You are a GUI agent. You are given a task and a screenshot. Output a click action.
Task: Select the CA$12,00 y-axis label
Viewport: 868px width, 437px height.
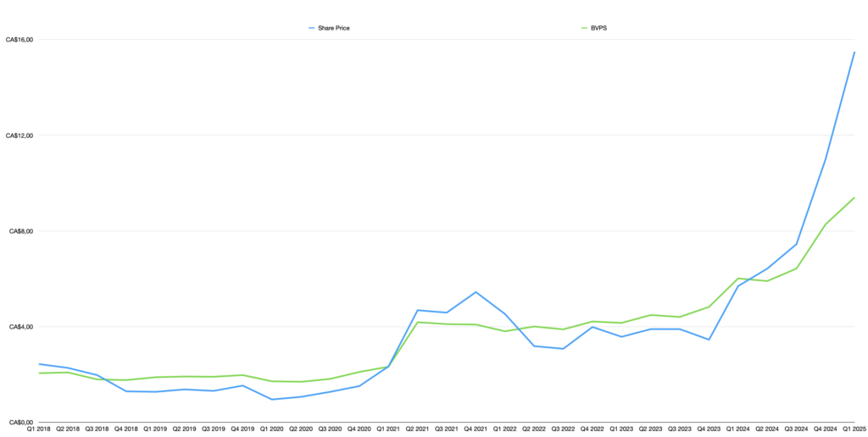click(x=19, y=136)
